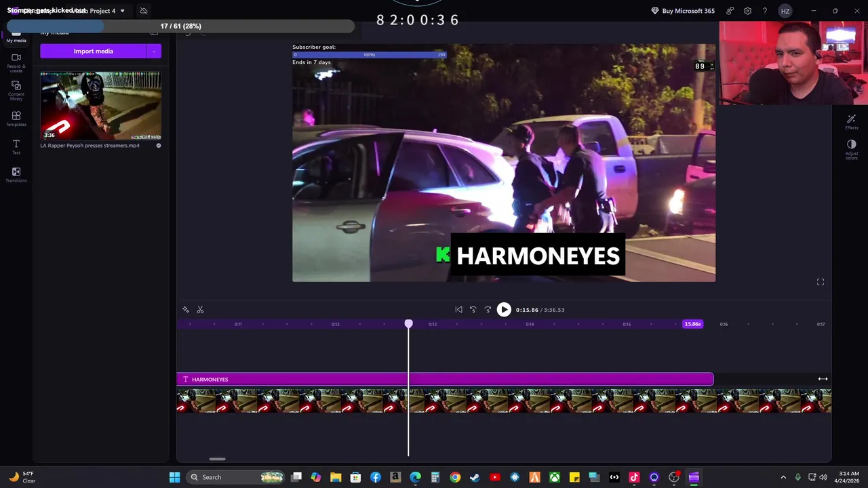Click the 15.86s marker on ruler
Image resolution: width=868 pixels, height=488 pixels.
692,324
